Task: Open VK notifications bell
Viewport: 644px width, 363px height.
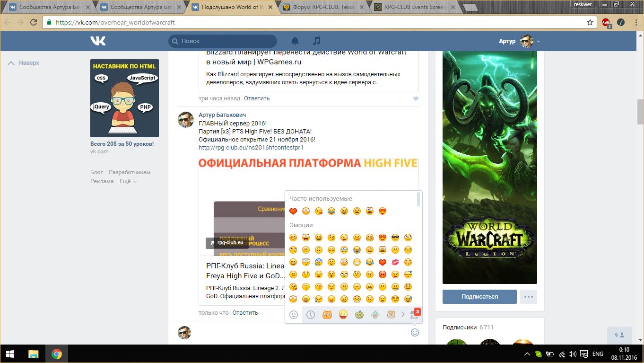Action: point(295,41)
